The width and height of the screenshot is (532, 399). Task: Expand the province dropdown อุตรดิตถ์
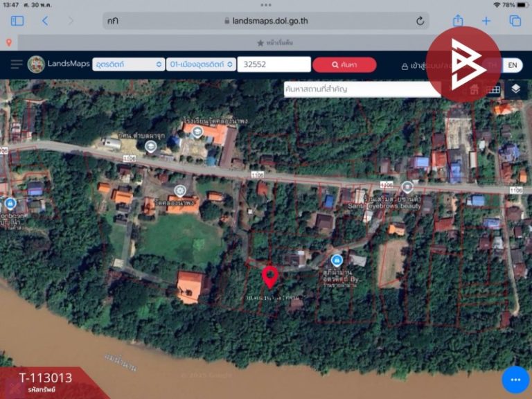click(129, 64)
